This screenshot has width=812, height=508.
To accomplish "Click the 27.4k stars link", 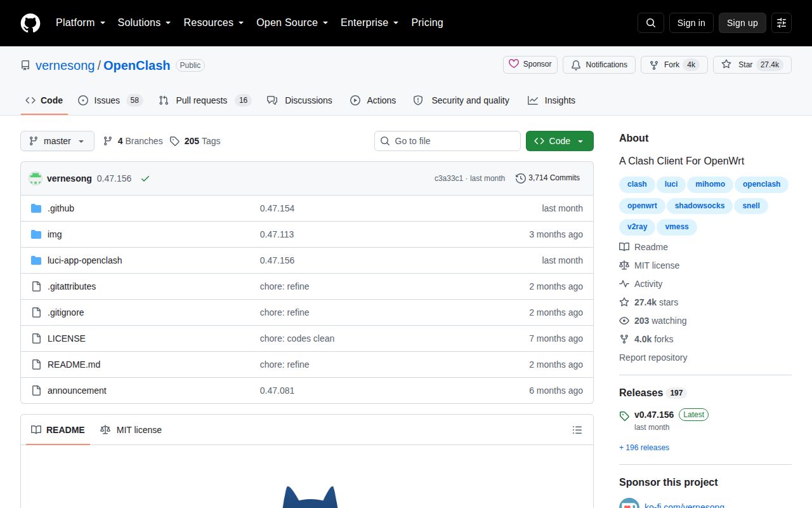I will (656, 302).
